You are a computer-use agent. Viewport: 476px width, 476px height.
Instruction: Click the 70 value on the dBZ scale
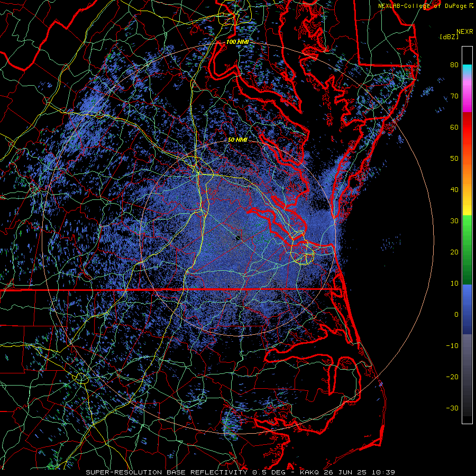pyautogui.click(x=454, y=96)
